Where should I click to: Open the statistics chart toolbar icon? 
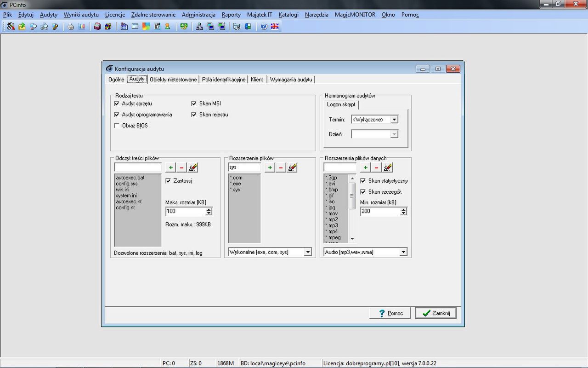click(81, 26)
